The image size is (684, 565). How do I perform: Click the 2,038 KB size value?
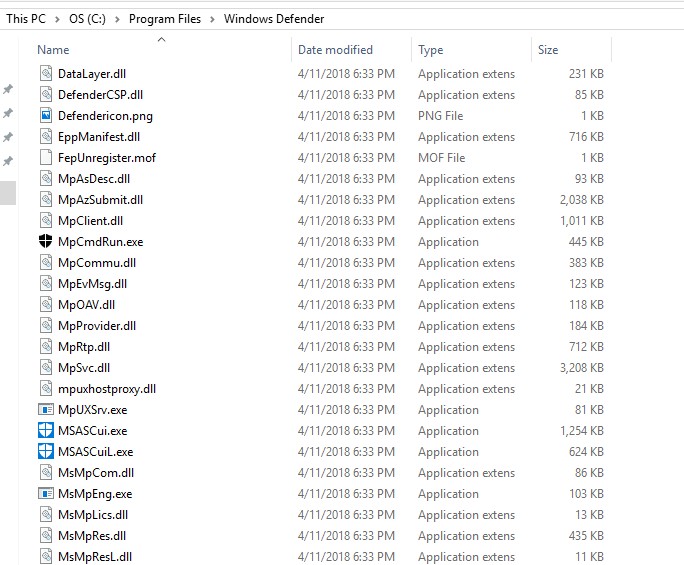click(x=581, y=200)
